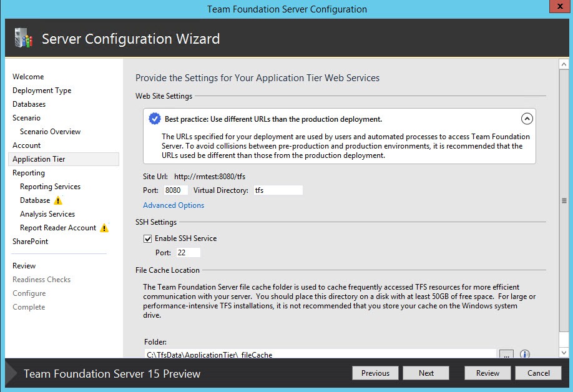The width and height of the screenshot is (573, 392).
Task: Browse for file cache folder with ellipsis button
Action: (506, 354)
